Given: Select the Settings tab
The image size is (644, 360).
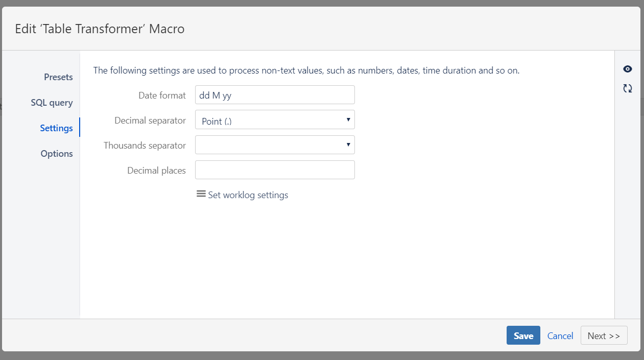Looking at the screenshot, I should [56, 128].
